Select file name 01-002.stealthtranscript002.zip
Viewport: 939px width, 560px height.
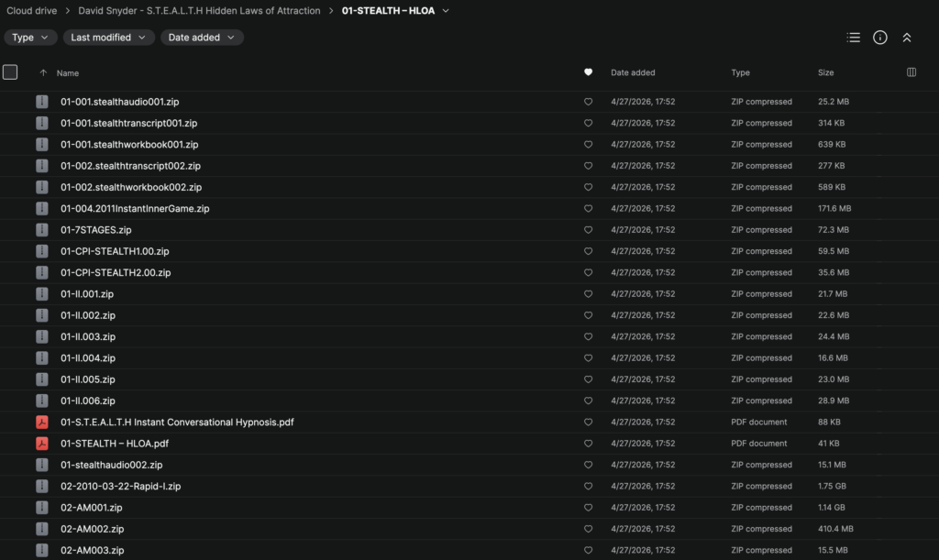pos(130,166)
